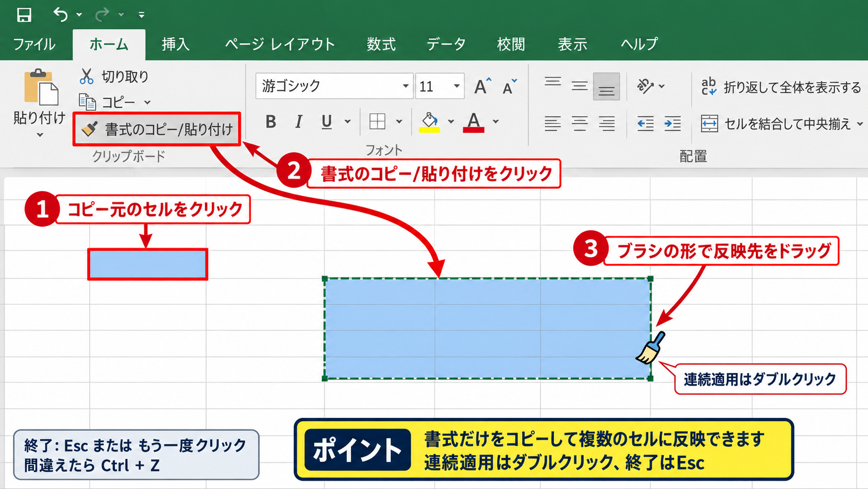Viewport: 868px width, 489px height.
Task: Toggle underline formatting
Action: 327,122
